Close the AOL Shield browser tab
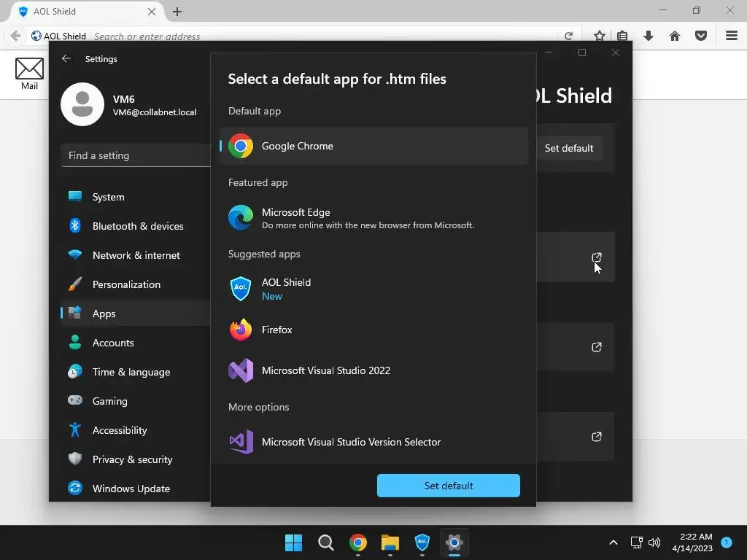Viewport: 747px width, 560px height. [x=152, y=12]
